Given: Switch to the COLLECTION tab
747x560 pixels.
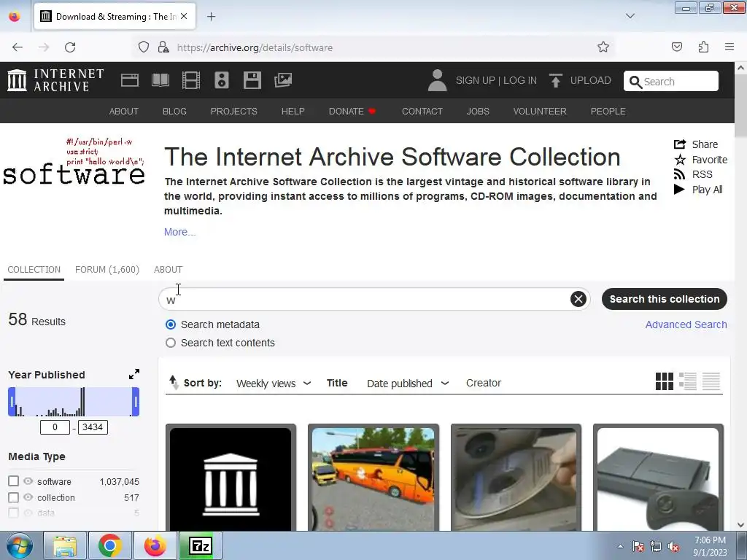Looking at the screenshot, I should [x=34, y=270].
